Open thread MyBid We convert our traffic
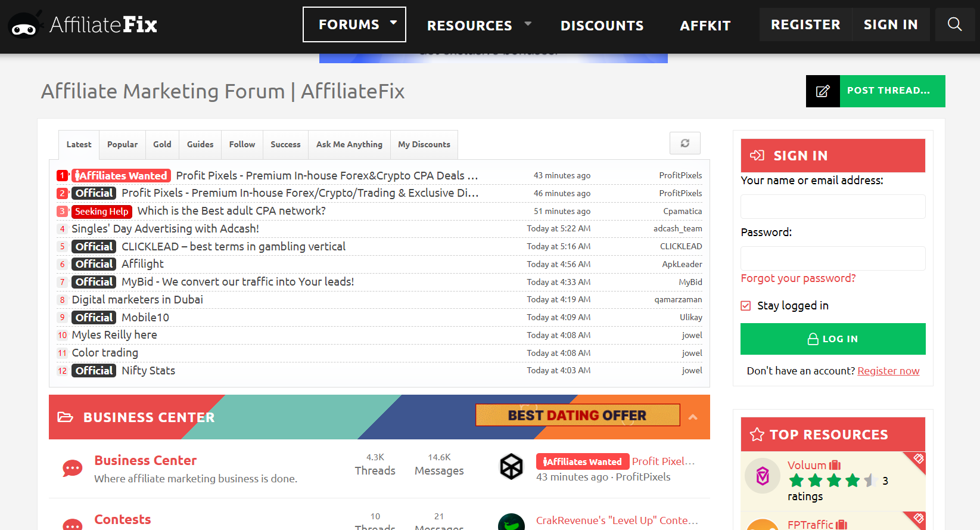Viewport: 980px width, 530px height. pos(238,282)
